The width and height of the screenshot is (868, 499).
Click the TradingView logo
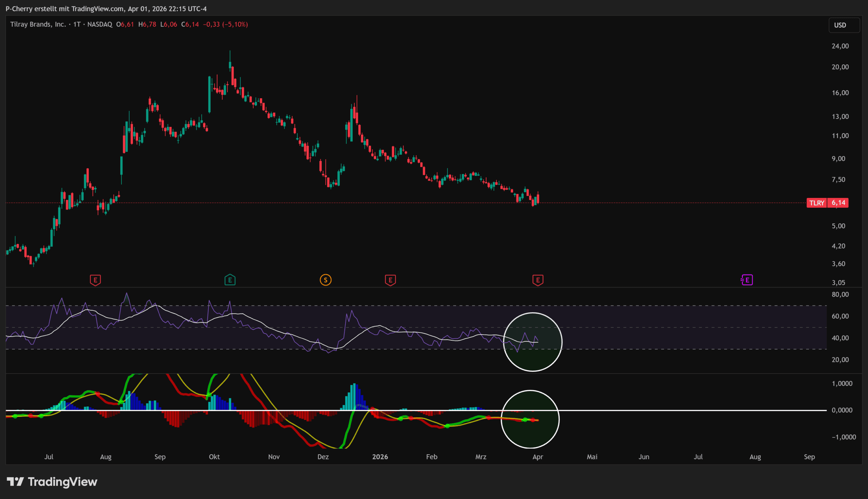point(52,482)
